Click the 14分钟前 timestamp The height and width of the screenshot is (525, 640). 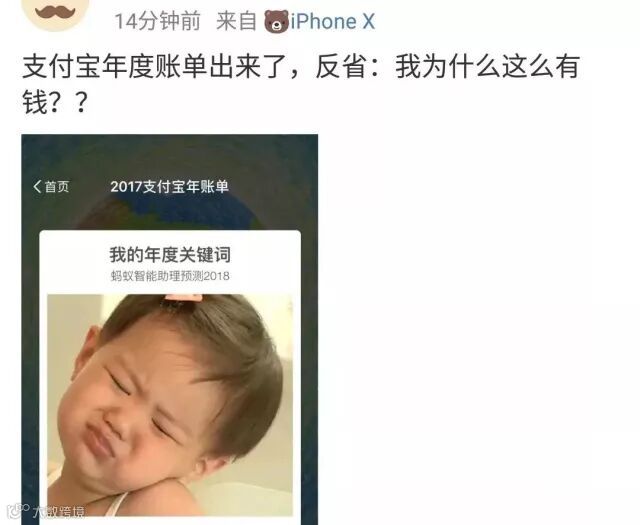tap(158, 21)
